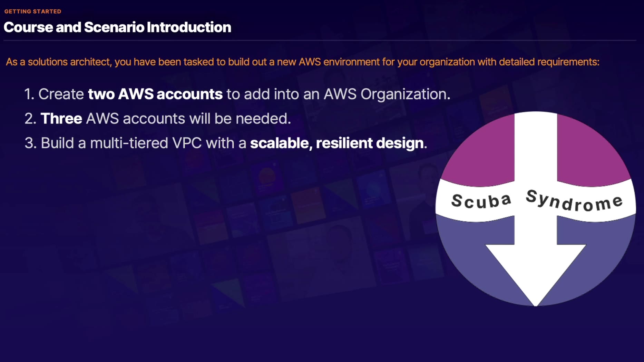Click the bold word "Three"

pos(61,119)
